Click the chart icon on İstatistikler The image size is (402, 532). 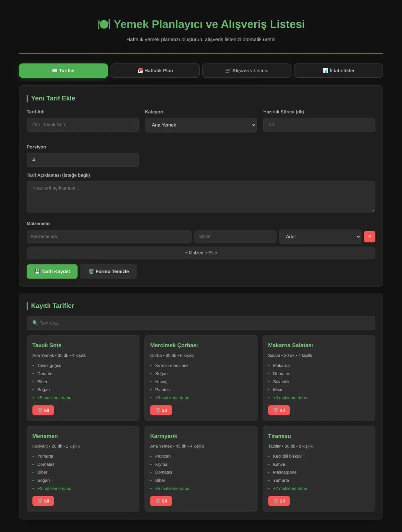[x=325, y=71]
